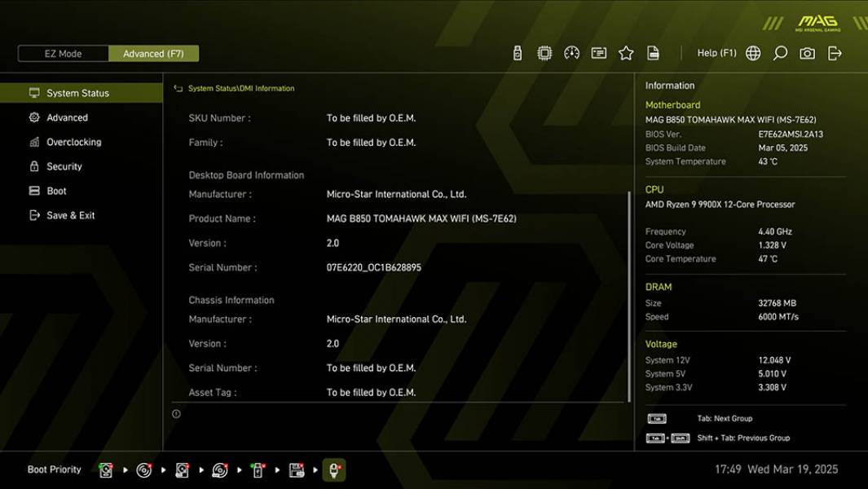Click the info circle icon below DMI list
The image size is (868, 489).
(176, 414)
